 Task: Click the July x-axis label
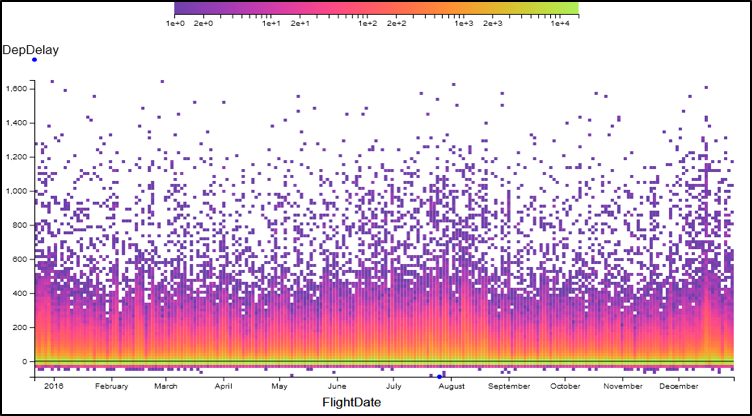[393, 386]
